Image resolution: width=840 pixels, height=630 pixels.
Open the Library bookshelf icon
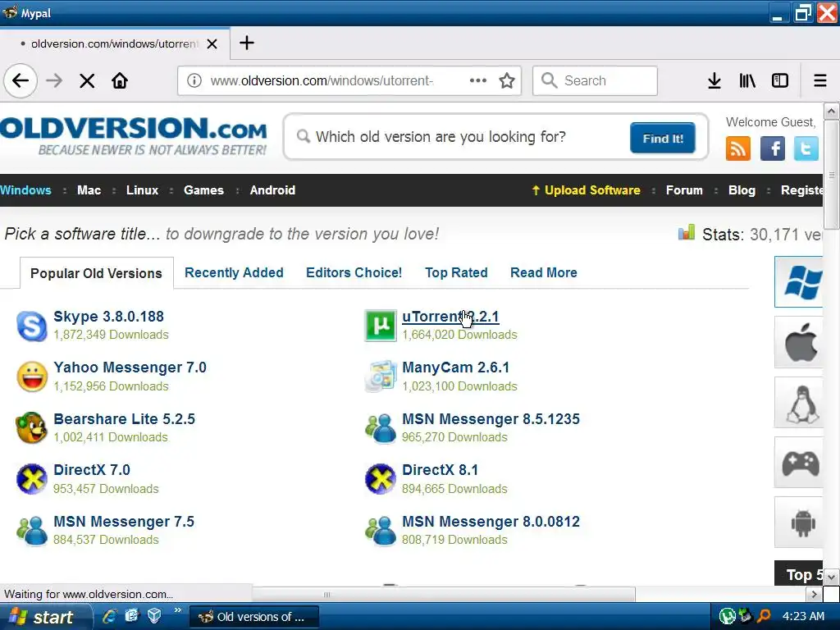(x=747, y=81)
